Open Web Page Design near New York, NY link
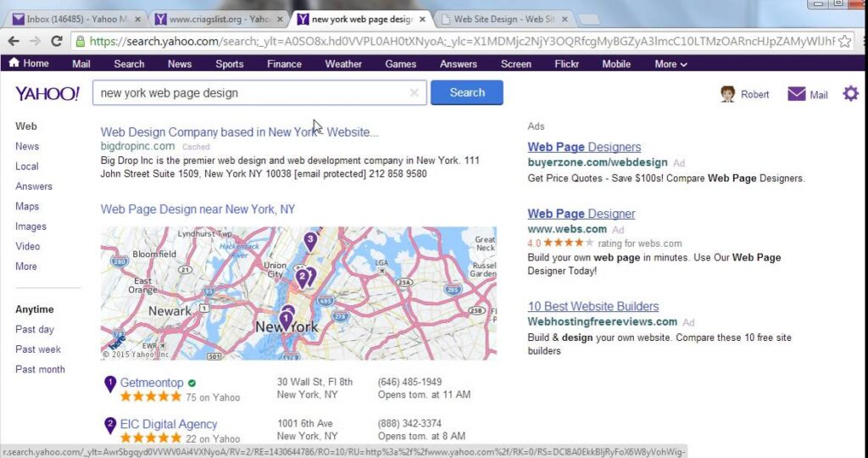Screen dimensions: 868x458 click(x=198, y=209)
